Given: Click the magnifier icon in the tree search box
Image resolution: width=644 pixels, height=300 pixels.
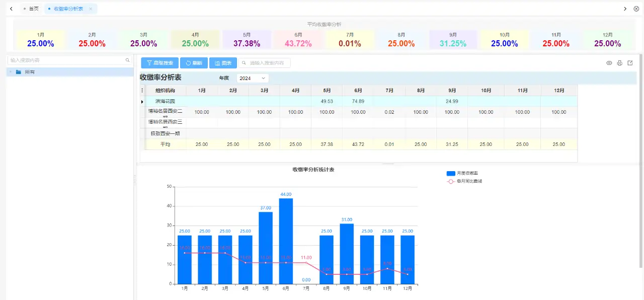Looking at the screenshot, I should (x=127, y=60).
